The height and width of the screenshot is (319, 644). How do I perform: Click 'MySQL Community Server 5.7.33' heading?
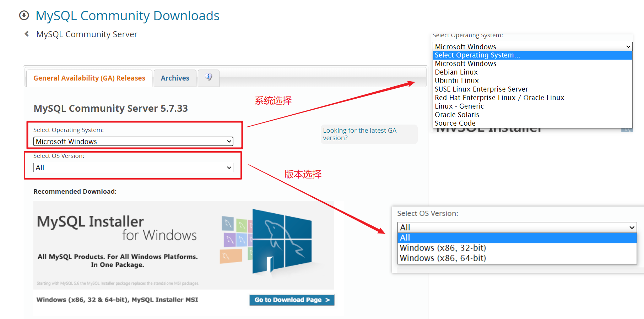click(110, 108)
